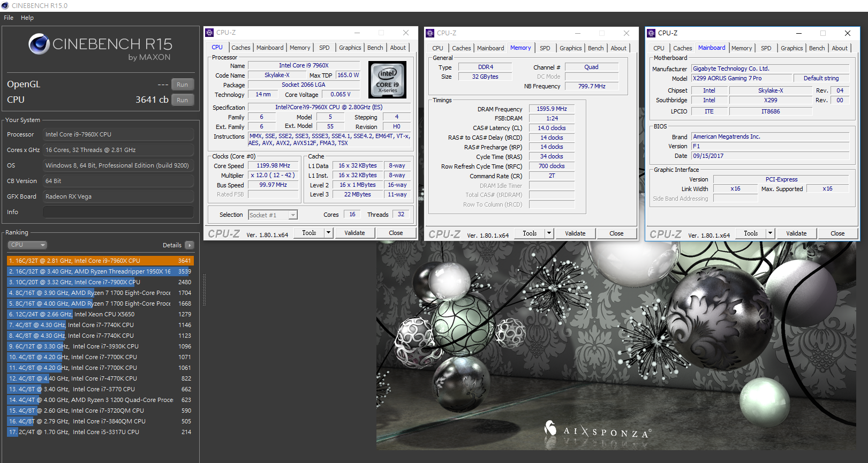Open the CPU ranking type dropdown
The width and height of the screenshot is (868, 463).
pos(27,245)
